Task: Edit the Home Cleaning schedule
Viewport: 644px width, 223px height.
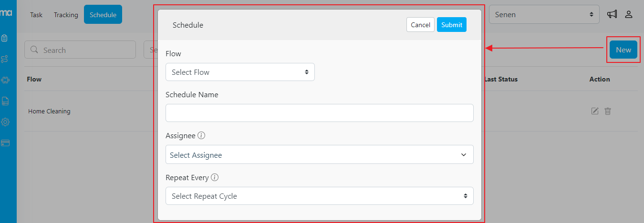Action: coord(595,111)
